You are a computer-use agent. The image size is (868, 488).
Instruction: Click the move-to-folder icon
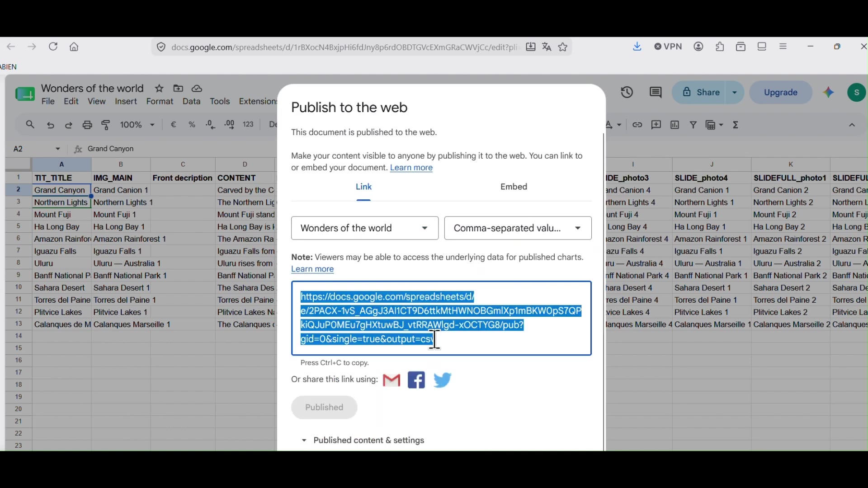[178, 89]
